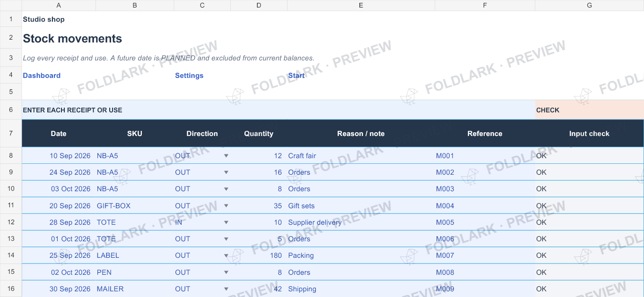Click the "Craft fair" reason cell
Viewport: 644px width, 297px height.
point(361,156)
